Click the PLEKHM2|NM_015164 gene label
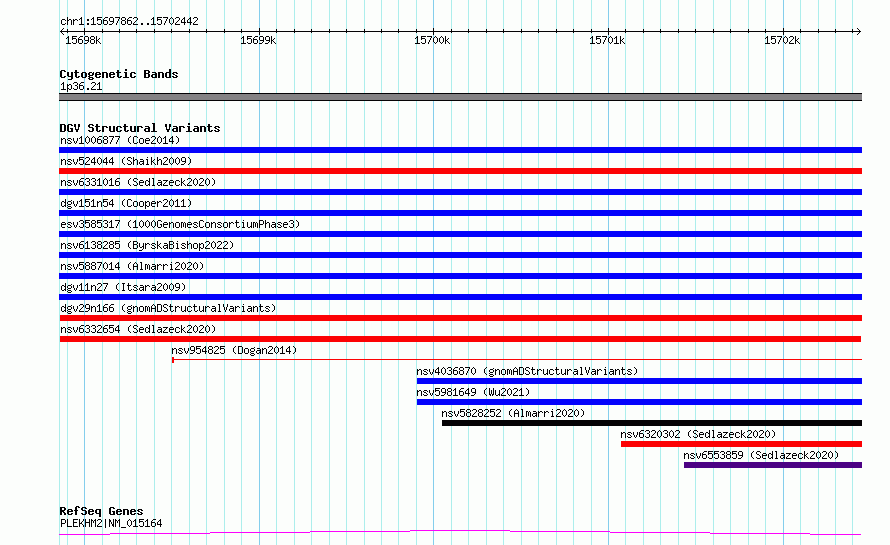This screenshot has height=545, width=890. click(111, 523)
